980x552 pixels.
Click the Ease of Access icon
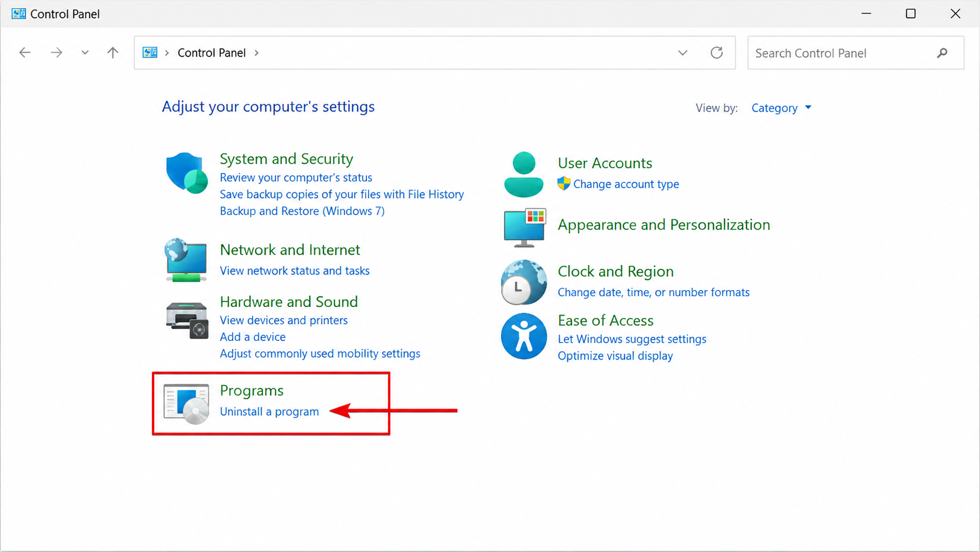tap(524, 336)
